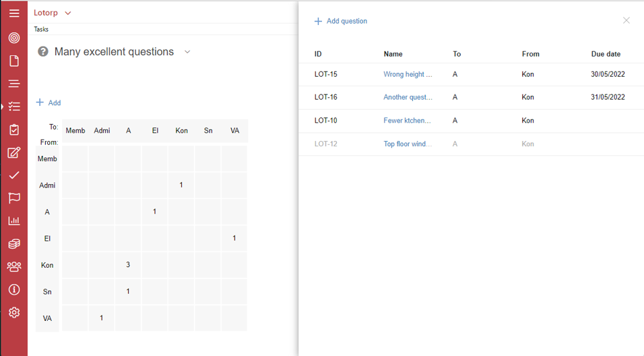Screen dimensions: 644x356
Task: Open the settings gear in the sidebar
Action: [14, 312]
